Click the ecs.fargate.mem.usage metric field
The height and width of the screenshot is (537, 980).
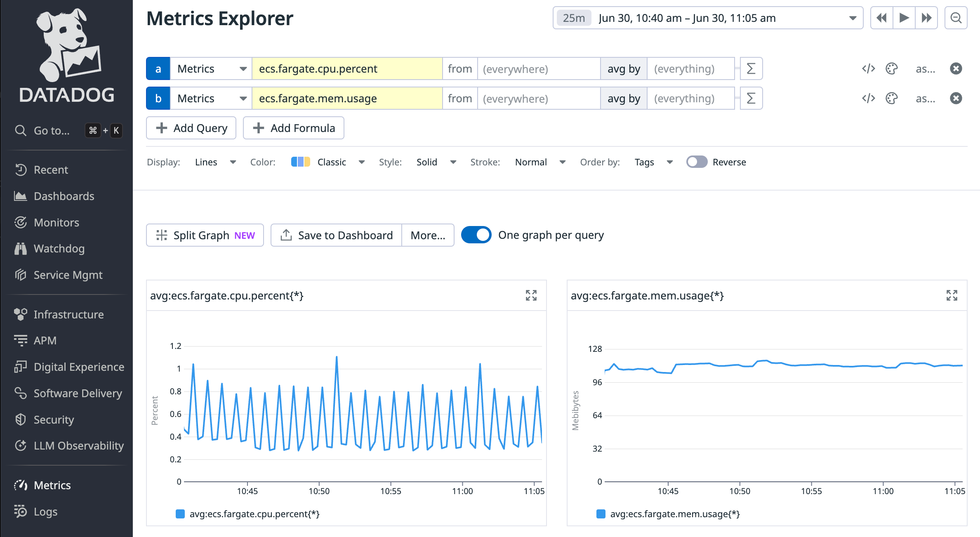tap(346, 98)
